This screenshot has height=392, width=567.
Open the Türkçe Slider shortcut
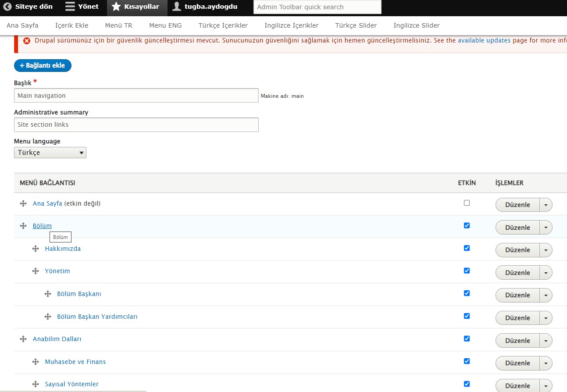[x=356, y=25]
